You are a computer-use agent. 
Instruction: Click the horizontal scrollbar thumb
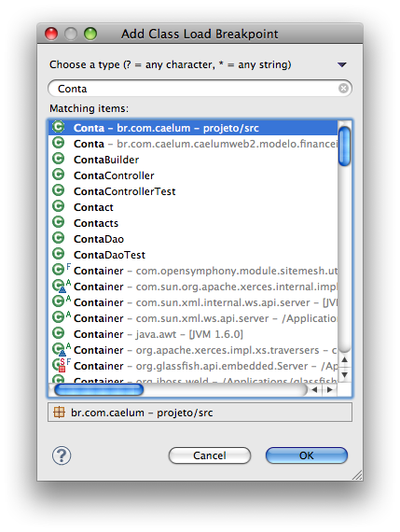(x=99, y=390)
